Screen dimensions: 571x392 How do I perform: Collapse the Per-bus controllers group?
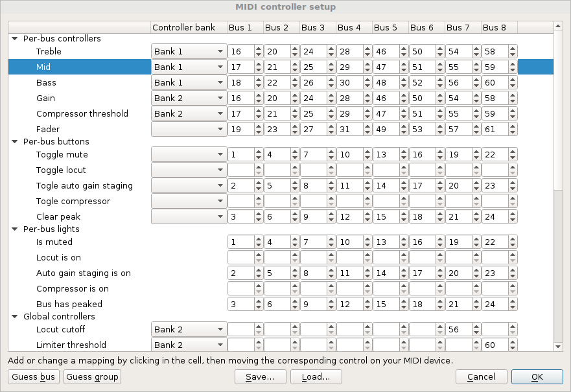click(15, 39)
